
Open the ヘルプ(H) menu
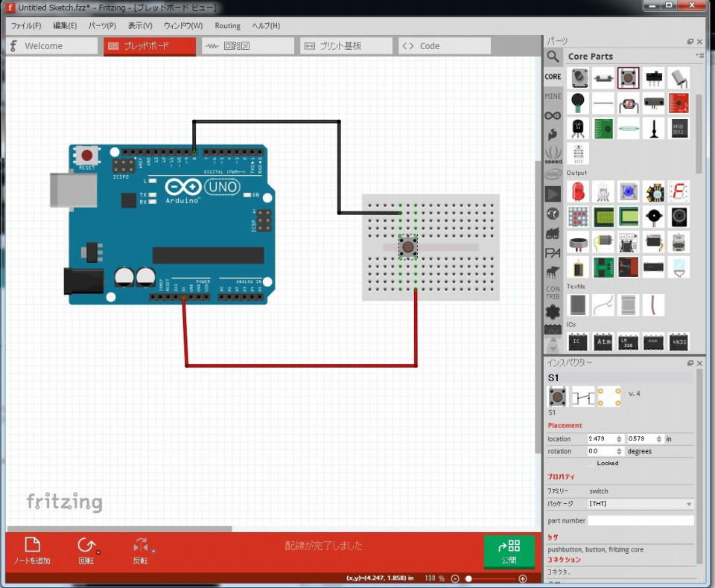[x=266, y=25]
